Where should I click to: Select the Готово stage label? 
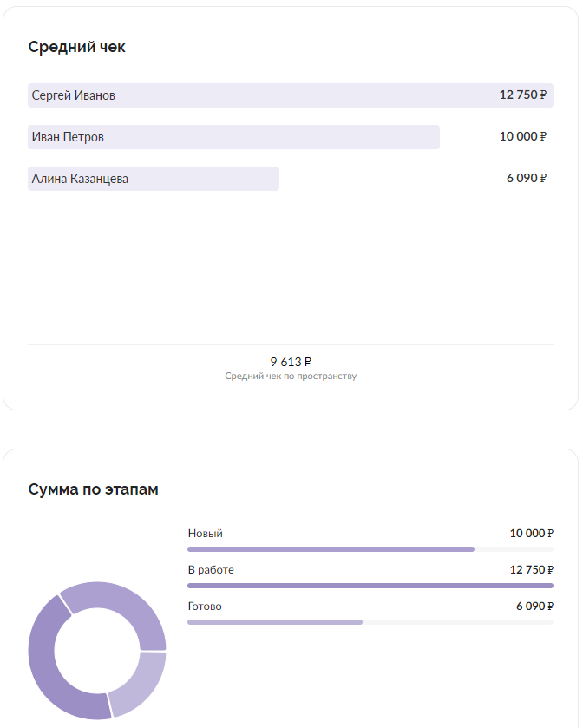[205, 607]
